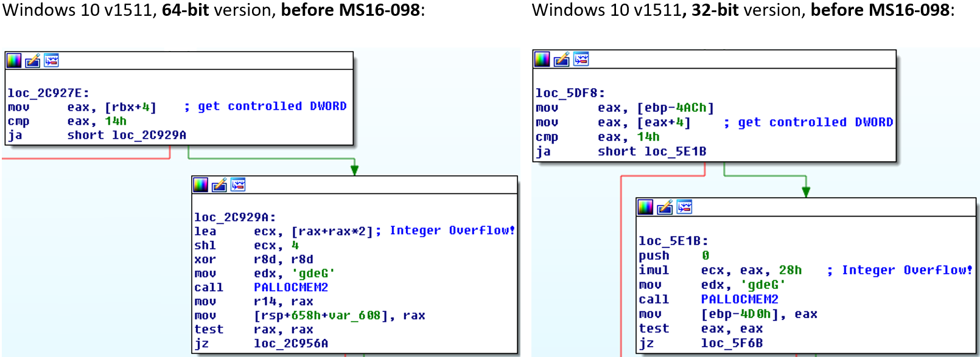The width and height of the screenshot is (980, 357).
Task: Select the var_608 stack variable operand
Action: (x=360, y=316)
